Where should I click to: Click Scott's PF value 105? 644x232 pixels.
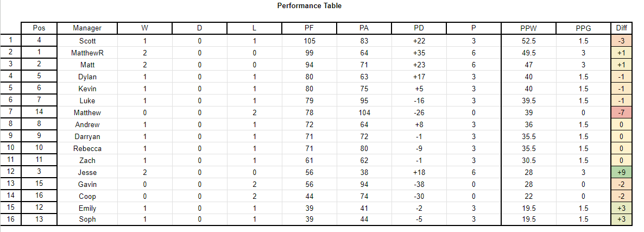[x=310, y=41]
